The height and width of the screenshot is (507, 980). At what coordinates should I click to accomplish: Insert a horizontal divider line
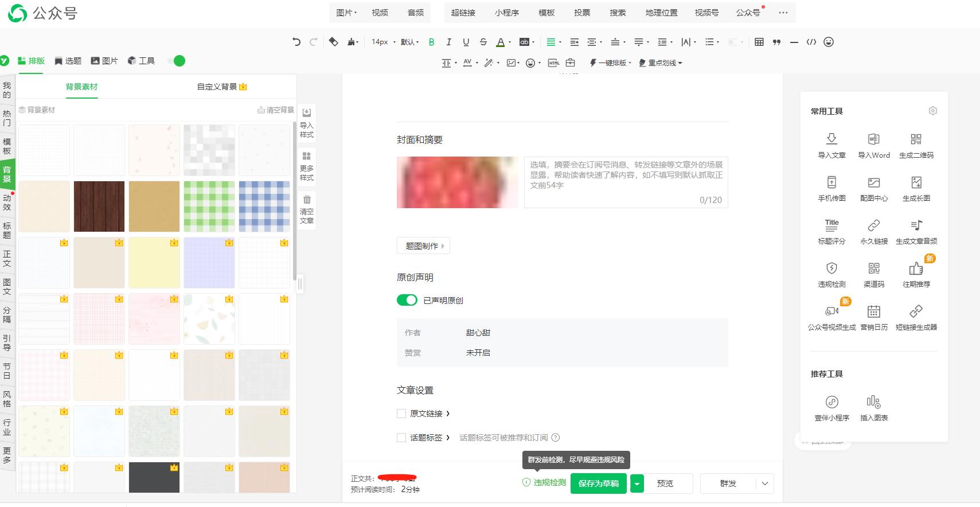click(x=794, y=42)
